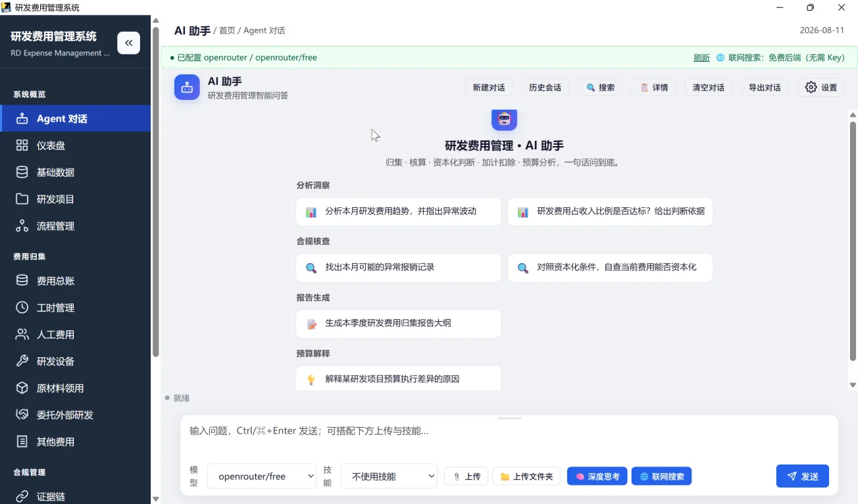
Task: Click the 委托外部研发 handshake icon
Action: [x=22, y=415]
